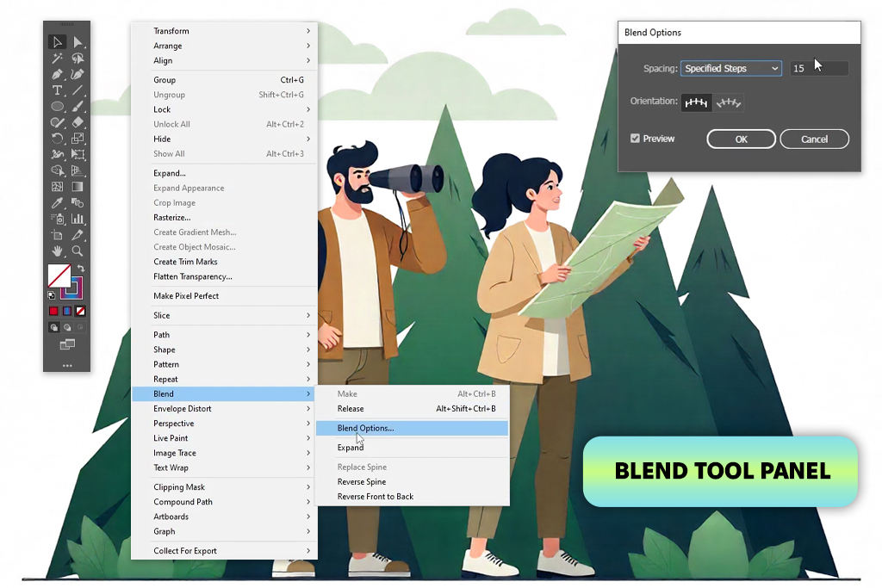The height and width of the screenshot is (588, 882).
Task: Expand the Align submenu
Action: tap(225, 60)
